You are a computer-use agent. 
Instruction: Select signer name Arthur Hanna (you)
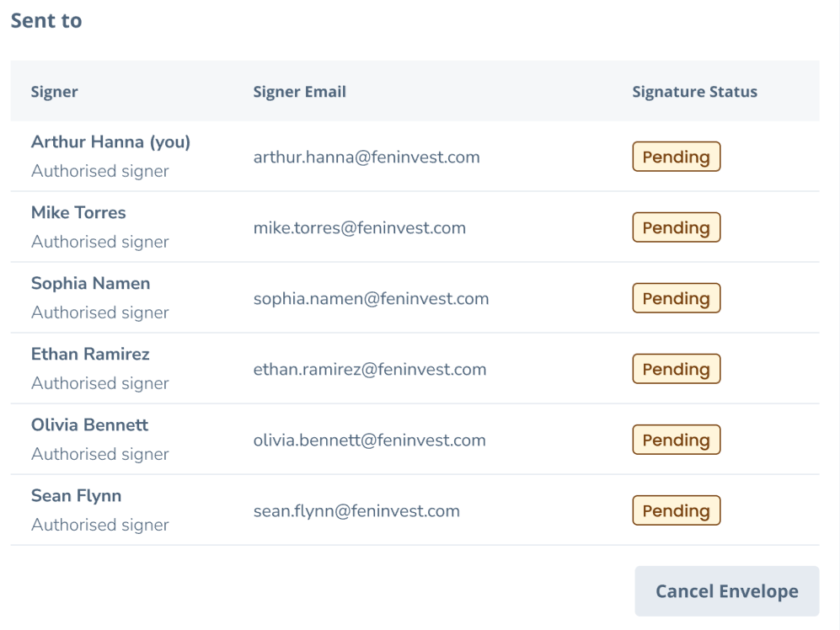[x=110, y=142]
